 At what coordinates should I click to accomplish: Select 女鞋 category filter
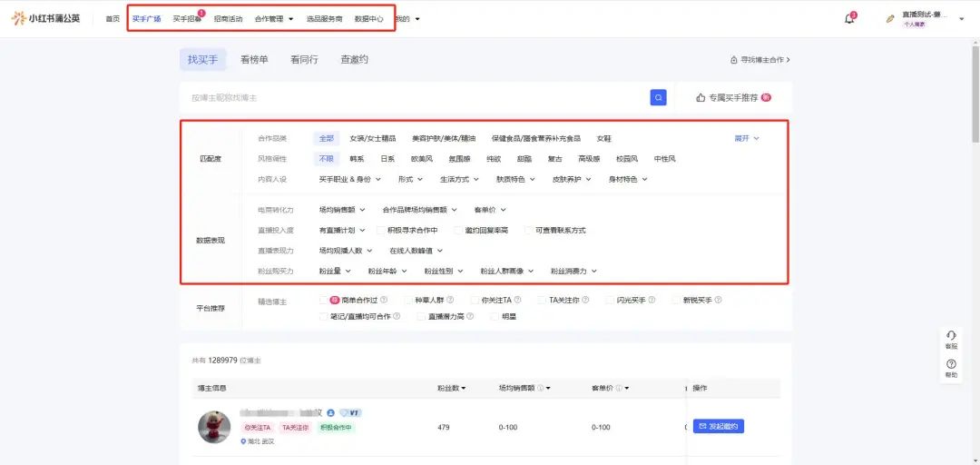604,138
